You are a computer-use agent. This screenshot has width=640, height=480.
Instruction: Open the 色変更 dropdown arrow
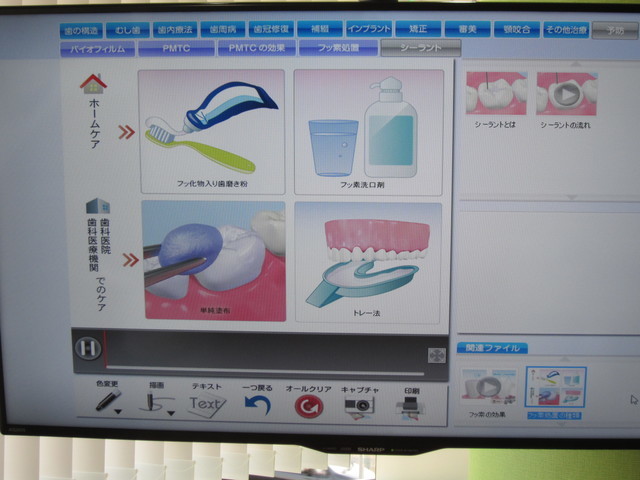(118, 412)
